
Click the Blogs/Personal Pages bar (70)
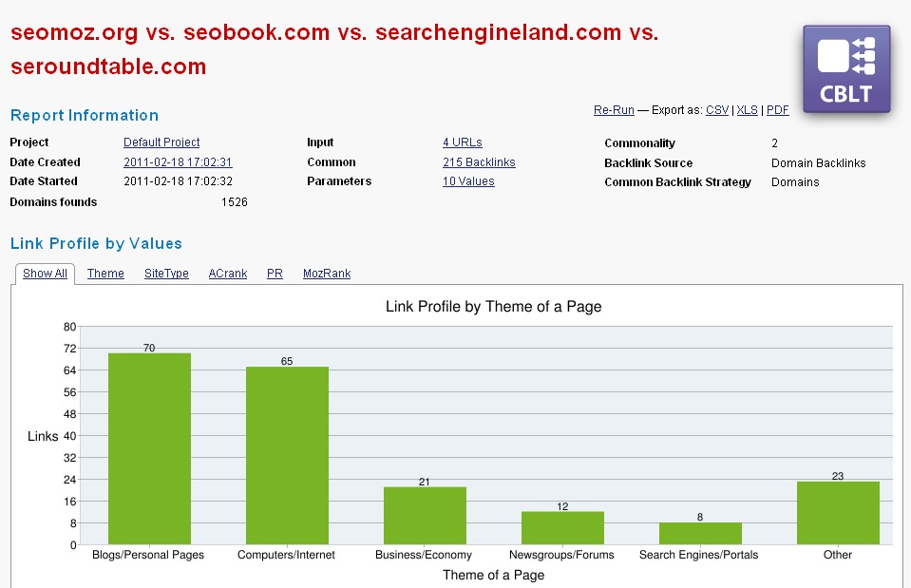pyautogui.click(x=149, y=448)
